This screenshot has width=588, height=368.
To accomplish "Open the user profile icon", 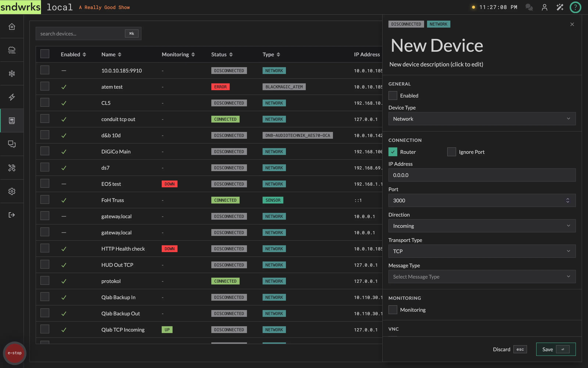I will (544, 7).
